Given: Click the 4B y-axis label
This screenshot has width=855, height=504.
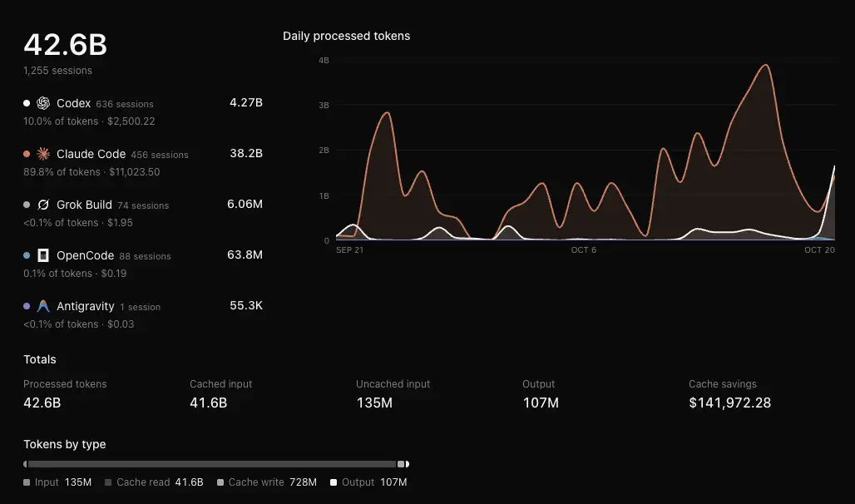Looking at the screenshot, I should click(x=324, y=60).
